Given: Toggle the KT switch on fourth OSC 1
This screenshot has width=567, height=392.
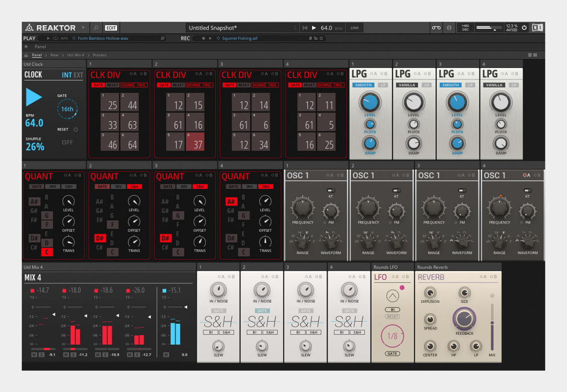Looking at the screenshot, I should point(527,190).
